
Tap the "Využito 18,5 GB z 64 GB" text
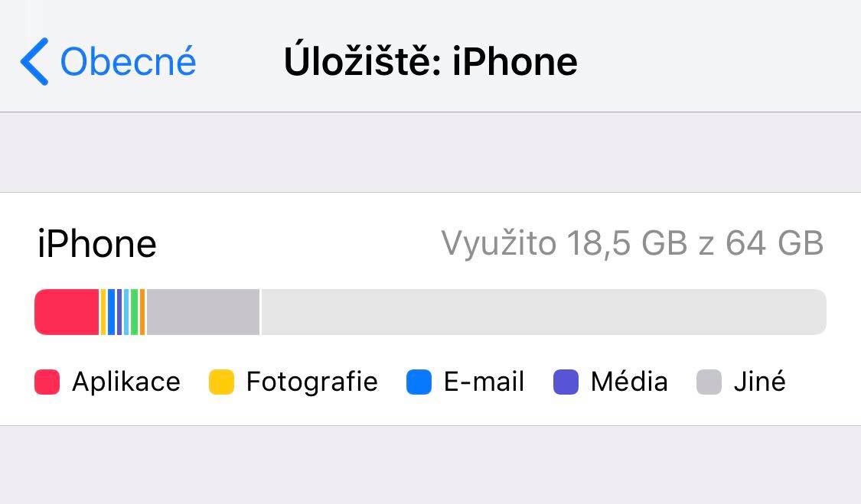(632, 244)
